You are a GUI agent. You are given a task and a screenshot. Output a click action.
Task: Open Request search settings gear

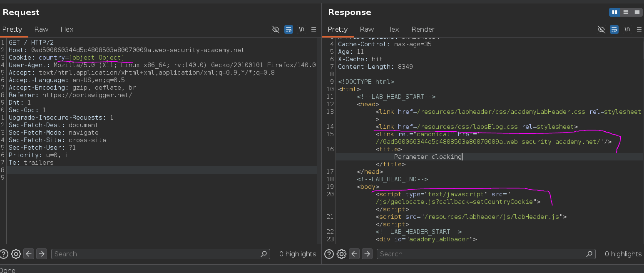click(16, 254)
